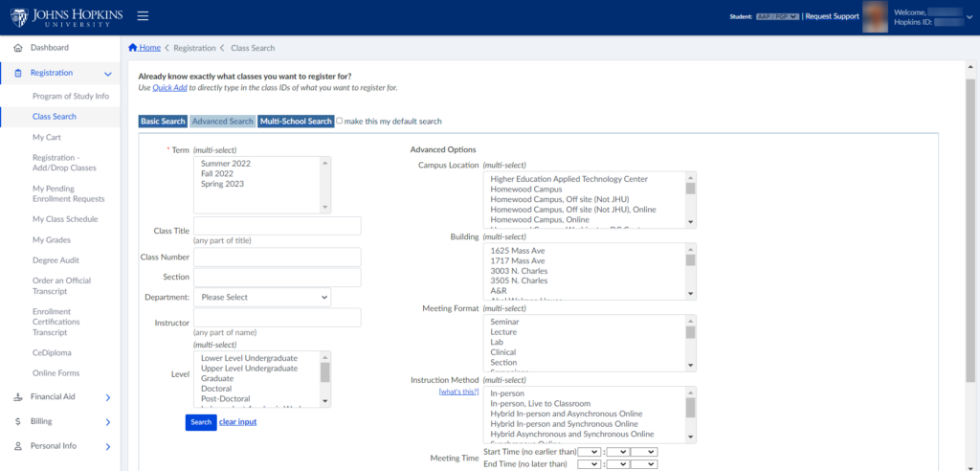The width and height of the screenshot is (980, 471).
Task: Open My Cart in the sidebar
Action: [47, 137]
